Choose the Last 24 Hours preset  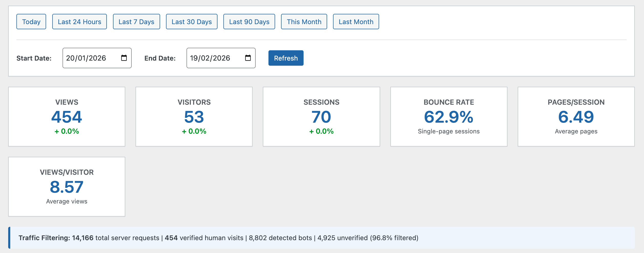coord(79,22)
